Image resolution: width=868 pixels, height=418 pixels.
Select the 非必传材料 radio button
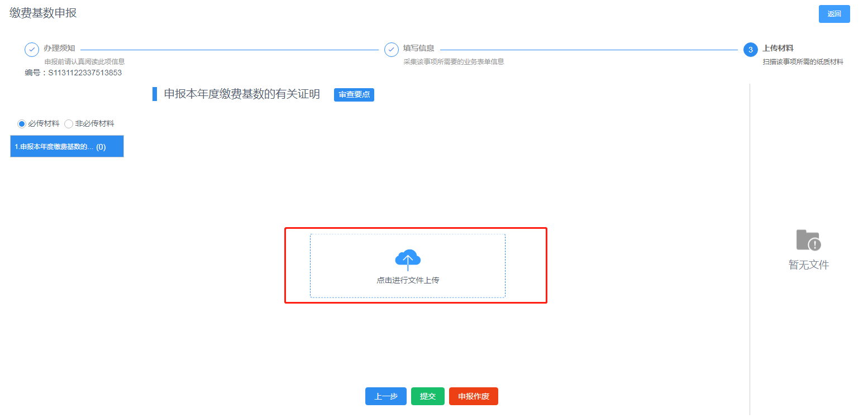(69, 124)
